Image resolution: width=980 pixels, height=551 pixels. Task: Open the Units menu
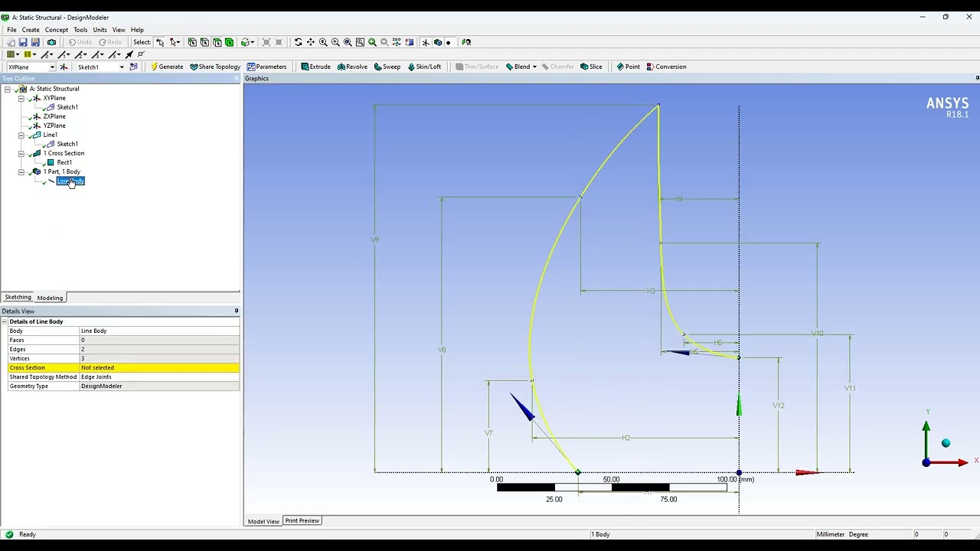pos(100,30)
